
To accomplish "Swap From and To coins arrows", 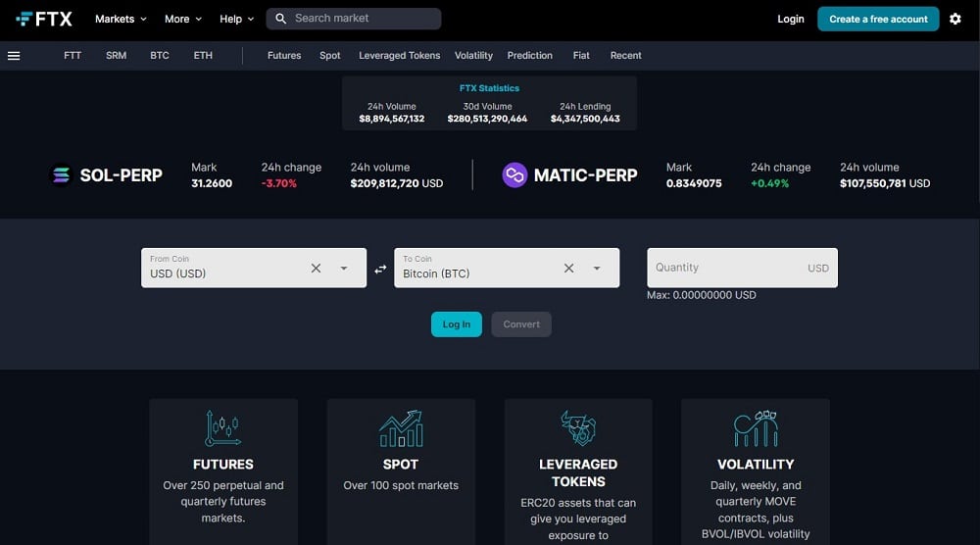I will (x=380, y=269).
